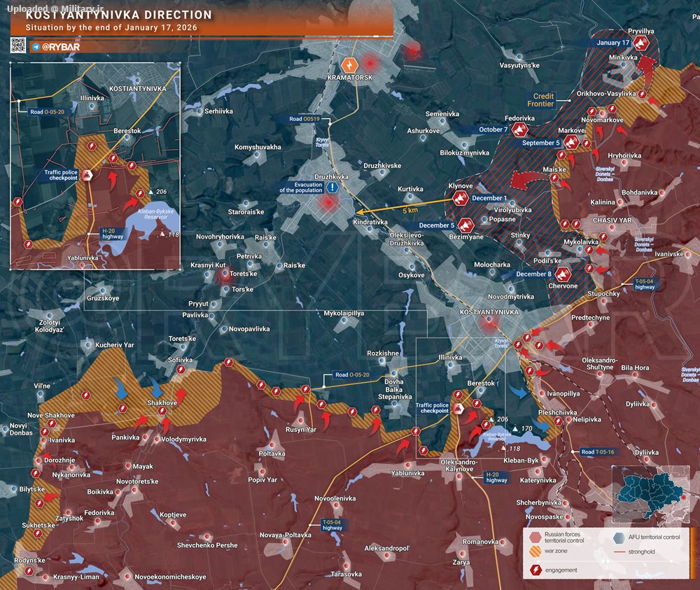
Task: Click the @RYBAR channel name
Action: point(61,47)
